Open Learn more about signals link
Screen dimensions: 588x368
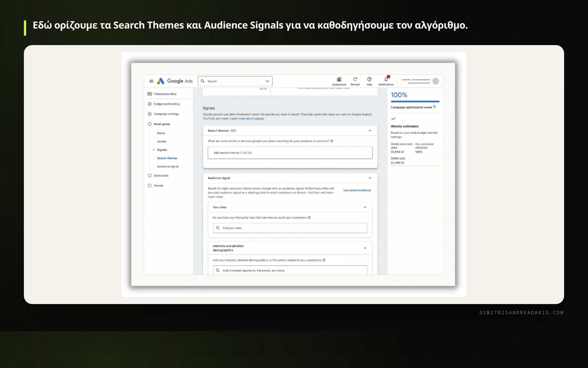pyautogui.click(x=247, y=118)
